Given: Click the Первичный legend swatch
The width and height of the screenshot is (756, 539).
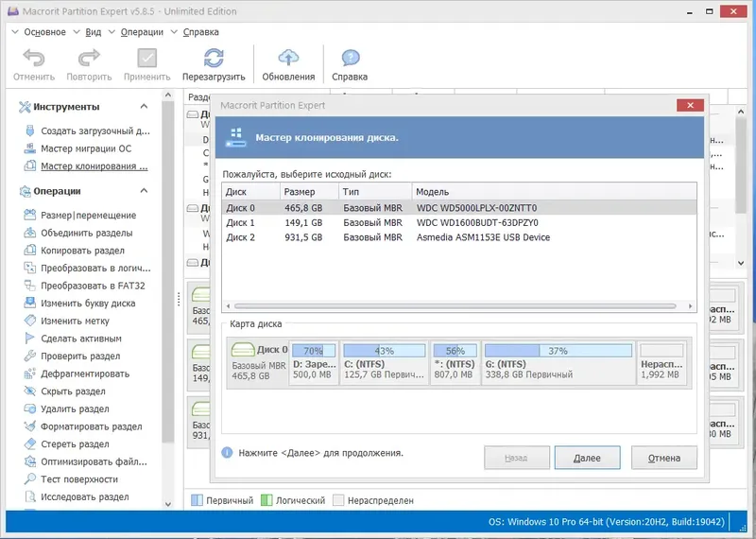Looking at the screenshot, I should coord(197,500).
